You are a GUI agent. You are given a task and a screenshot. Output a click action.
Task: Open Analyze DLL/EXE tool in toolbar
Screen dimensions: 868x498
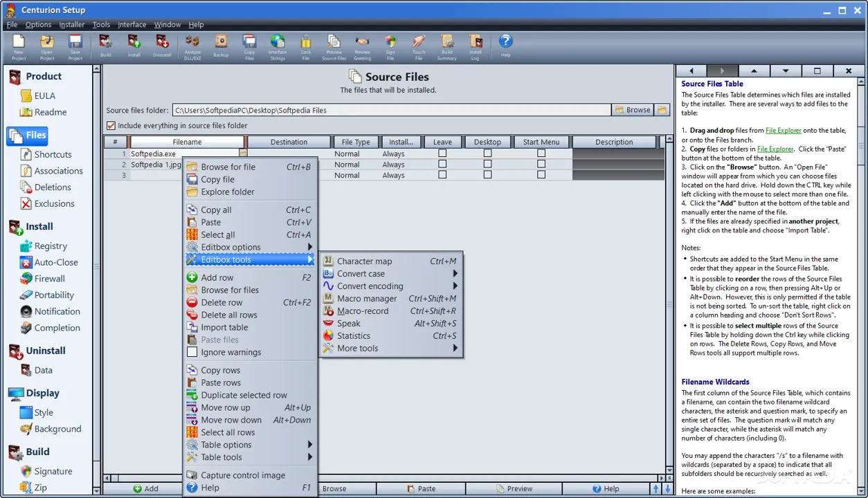pos(192,46)
